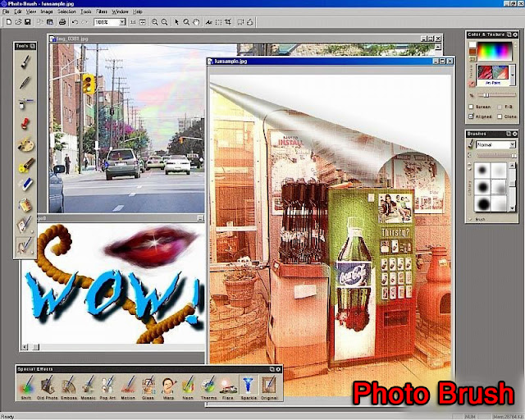
Task: Apply the Shift special effect
Action: (x=26, y=387)
